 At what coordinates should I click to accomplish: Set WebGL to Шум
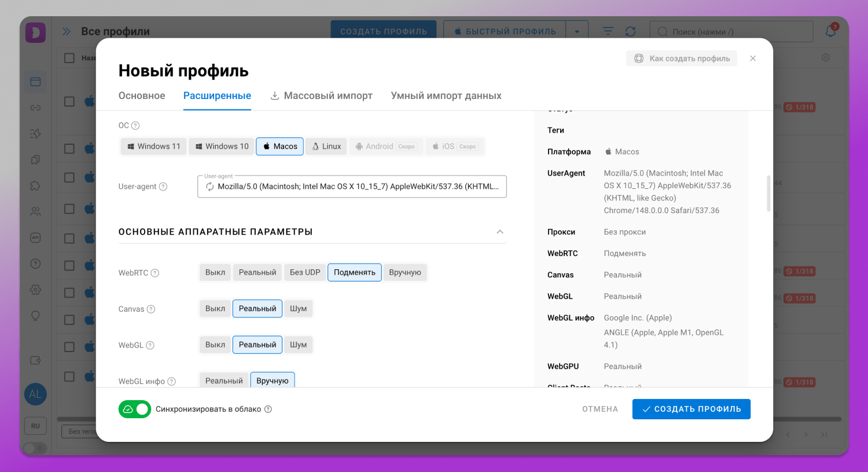pyautogui.click(x=299, y=345)
